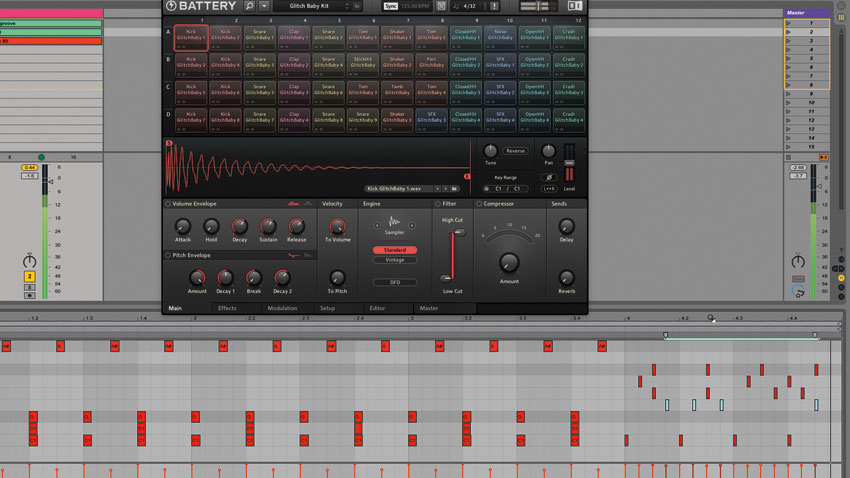The height and width of the screenshot is (478, 850).
Task: Click the waveform end E marker
Action: pos(467,176)
